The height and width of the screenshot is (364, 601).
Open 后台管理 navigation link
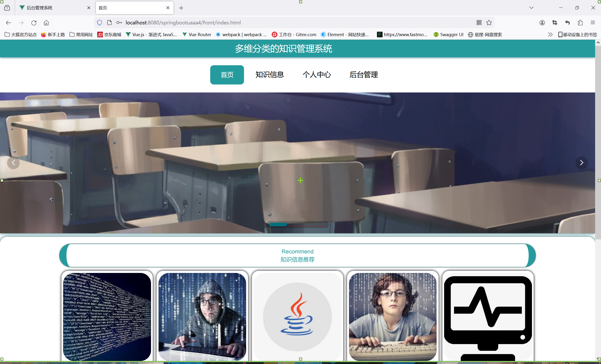point(363,75)
